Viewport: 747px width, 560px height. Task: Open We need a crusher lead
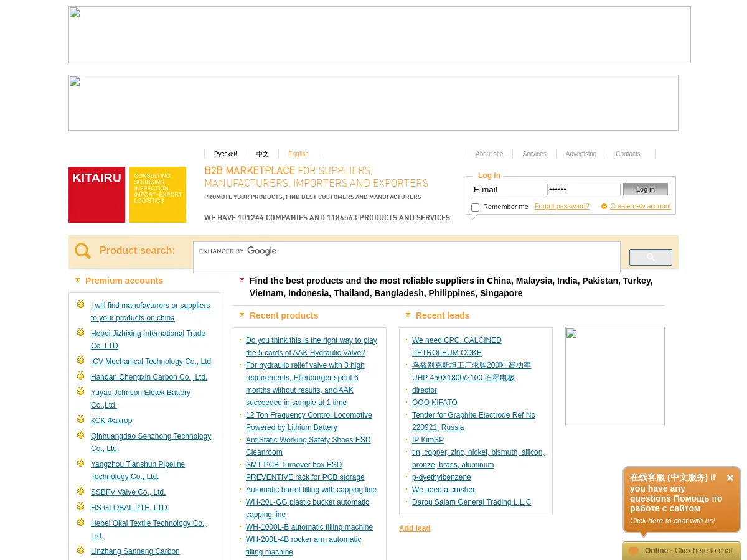443,490
